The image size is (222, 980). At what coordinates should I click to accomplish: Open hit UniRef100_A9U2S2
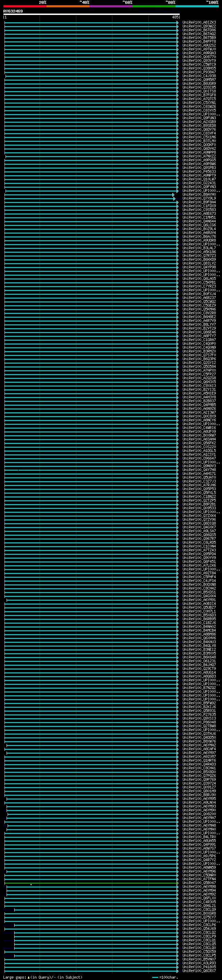coord(199,45)
